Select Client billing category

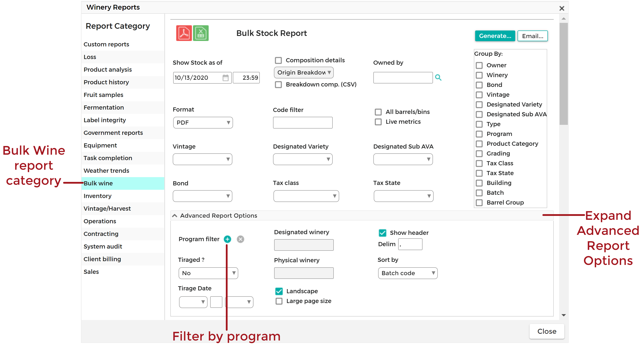123,259
